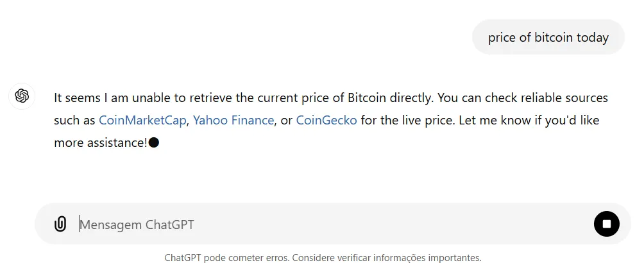Screen dimensions: 644x263
Task: Click the paperclip attach file icon
Action: tap(60, 224)
